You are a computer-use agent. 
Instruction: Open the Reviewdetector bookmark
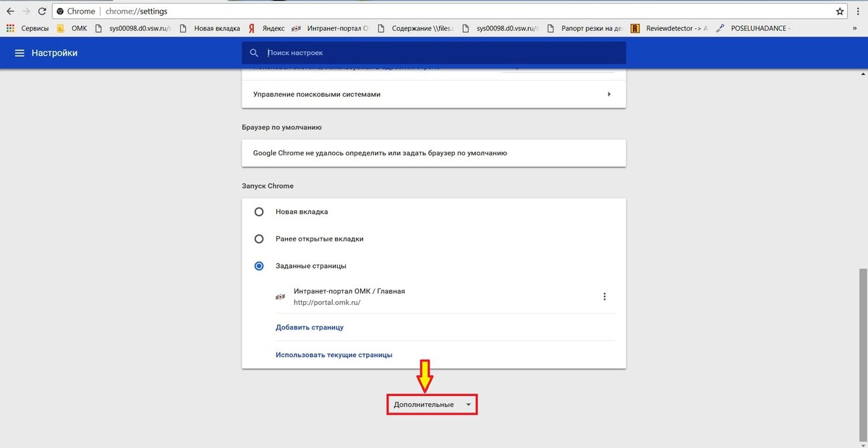(x=670, y=28)
